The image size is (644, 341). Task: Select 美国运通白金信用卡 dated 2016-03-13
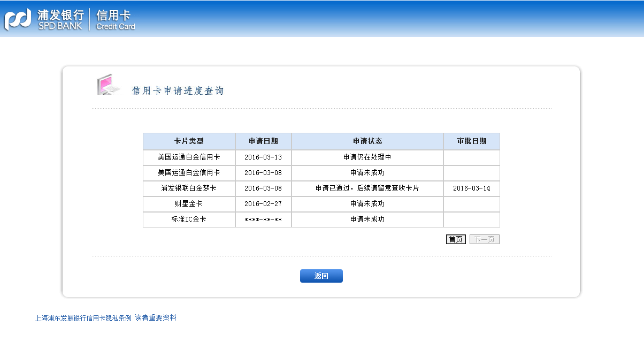pos(189,157)
